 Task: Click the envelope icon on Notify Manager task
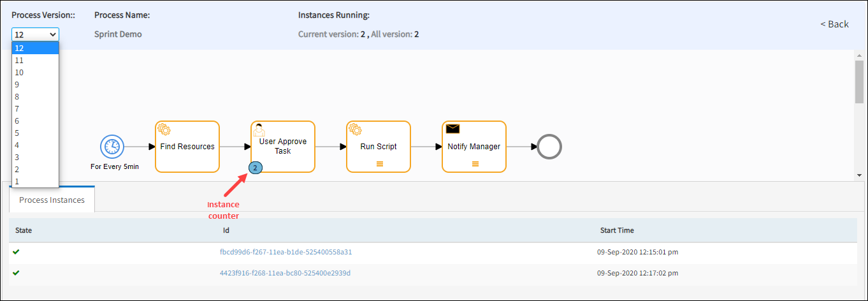coord(453,129)
